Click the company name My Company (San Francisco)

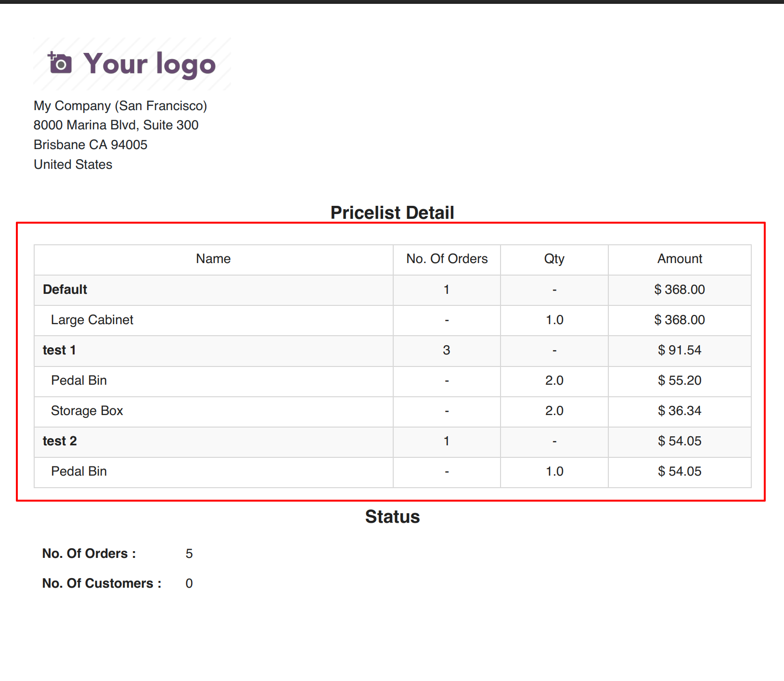[120, 106]
